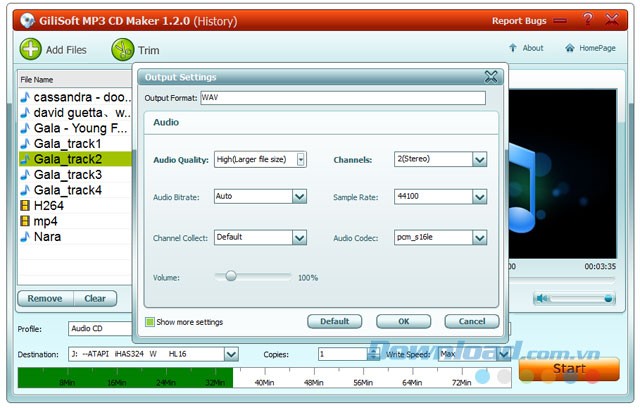Select the H264 video file icon

point(25,206)
